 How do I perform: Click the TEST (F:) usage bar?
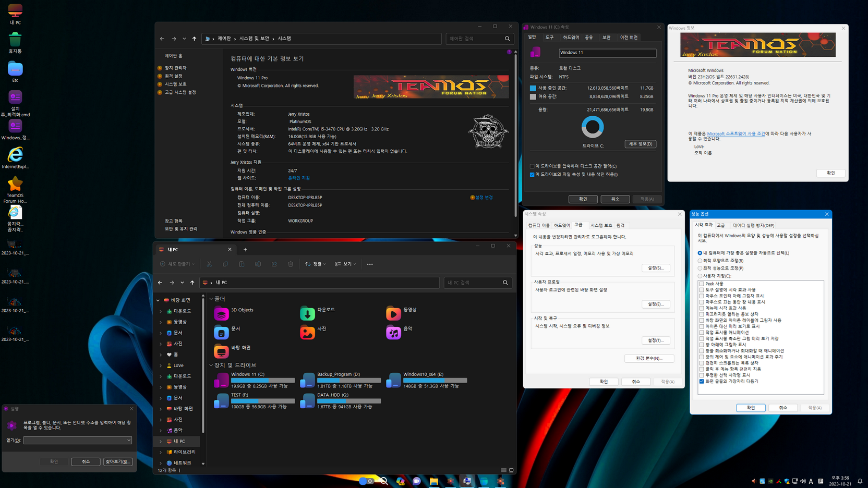pos(263,401)
